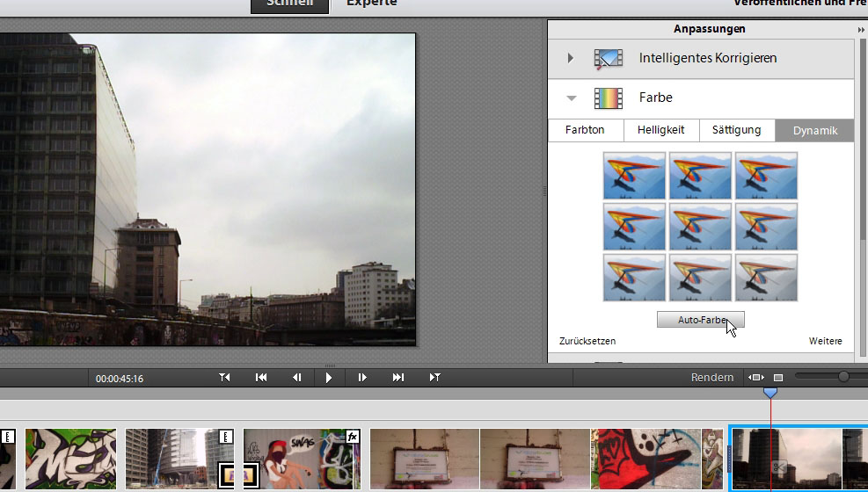The image size is (868, 492).
Task: Select the Dynamik tab
Action: pos(815,130)
